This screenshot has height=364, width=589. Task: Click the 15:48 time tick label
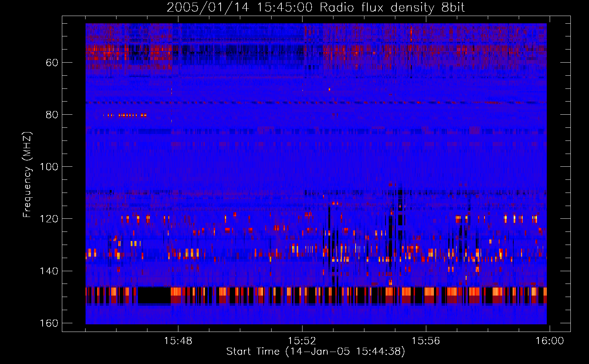coord(178,341)
